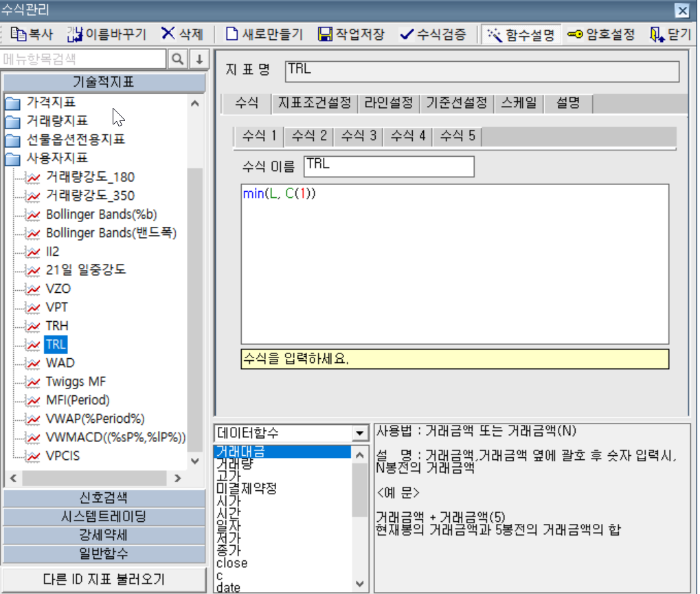This screenshot has height=594, width=700.
Task: Click 이름바꾸기 rename toolbar button
Action: [106, 34]
